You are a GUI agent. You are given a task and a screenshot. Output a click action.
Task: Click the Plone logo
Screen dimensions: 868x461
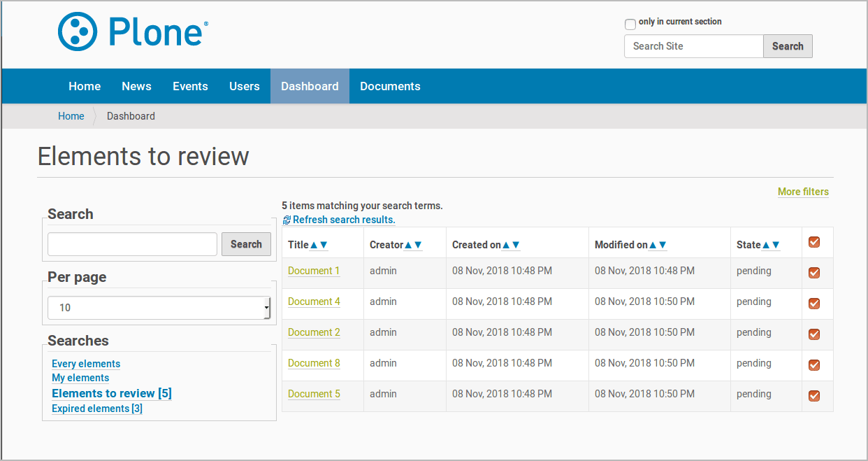(133, 31)
